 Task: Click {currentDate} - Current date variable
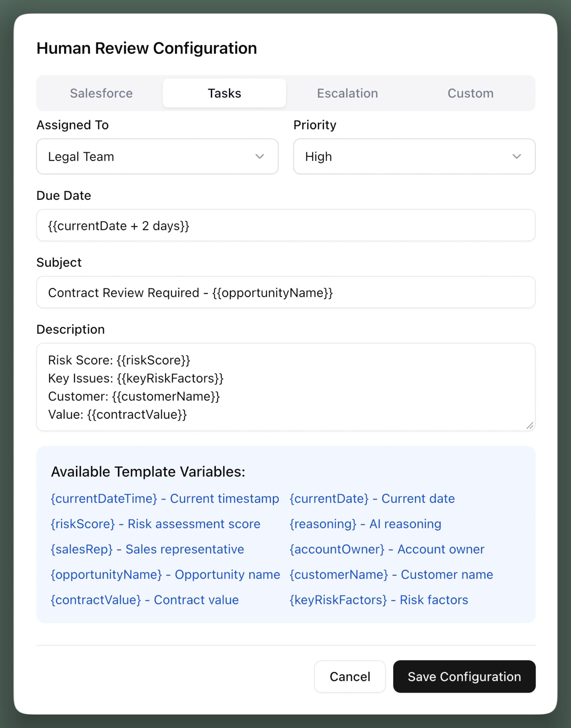(x=372, y=498)
